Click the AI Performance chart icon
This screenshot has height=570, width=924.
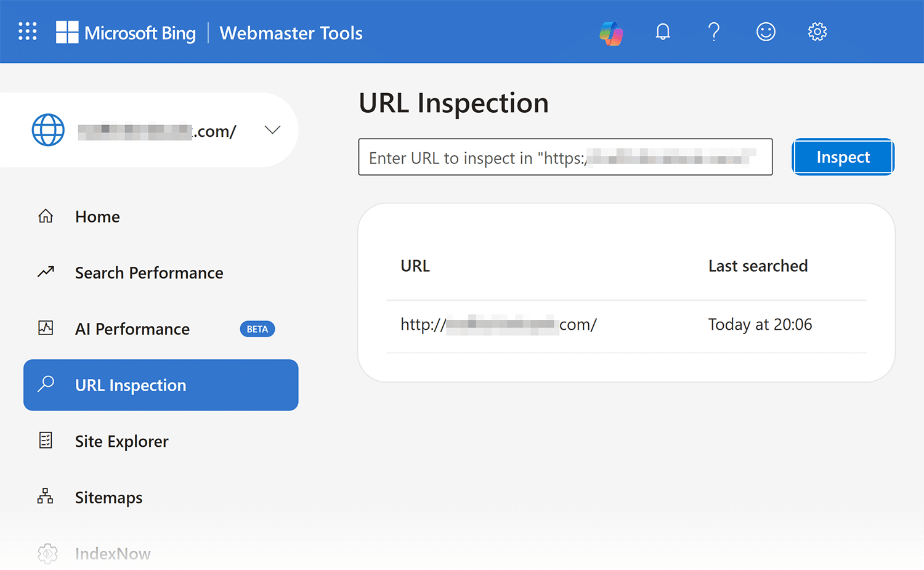(46, 328)
